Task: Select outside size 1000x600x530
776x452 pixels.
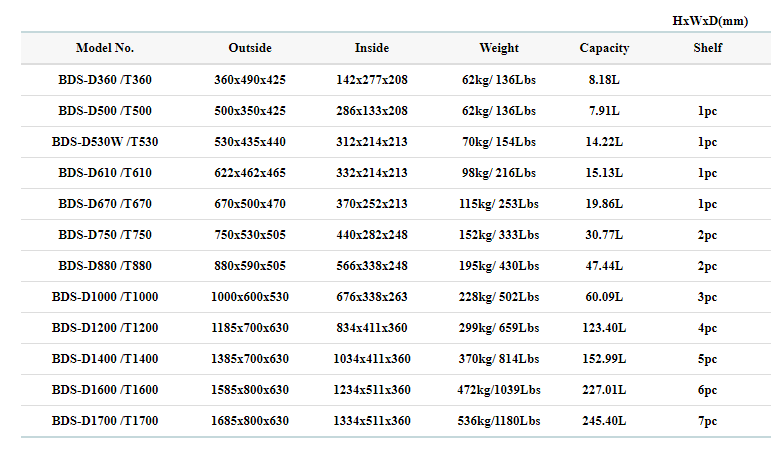Action: pos(249,297)
